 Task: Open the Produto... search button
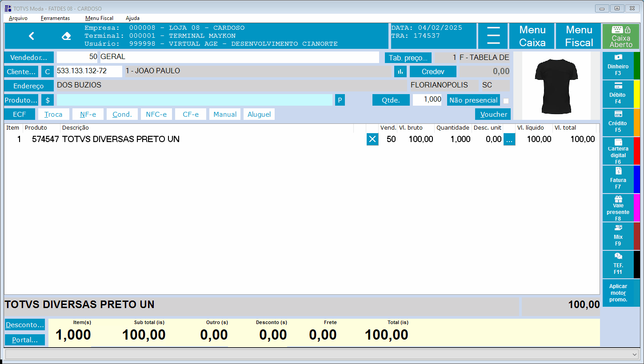click(x=21, y=100)
